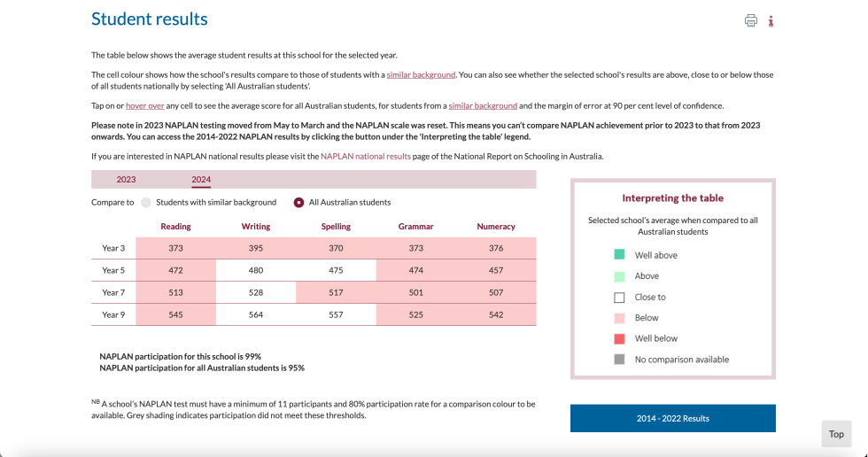868x457 pixels.
Task: Click the grey 'No comparison available' swatch
Action: coord(619,360)
